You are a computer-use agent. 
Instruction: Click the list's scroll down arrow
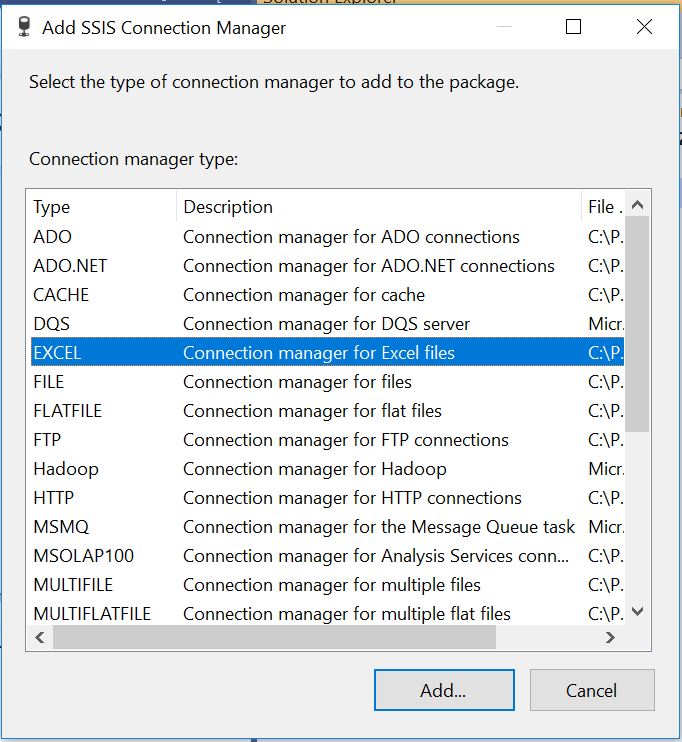pyautogui.click(x=638, y=611)
